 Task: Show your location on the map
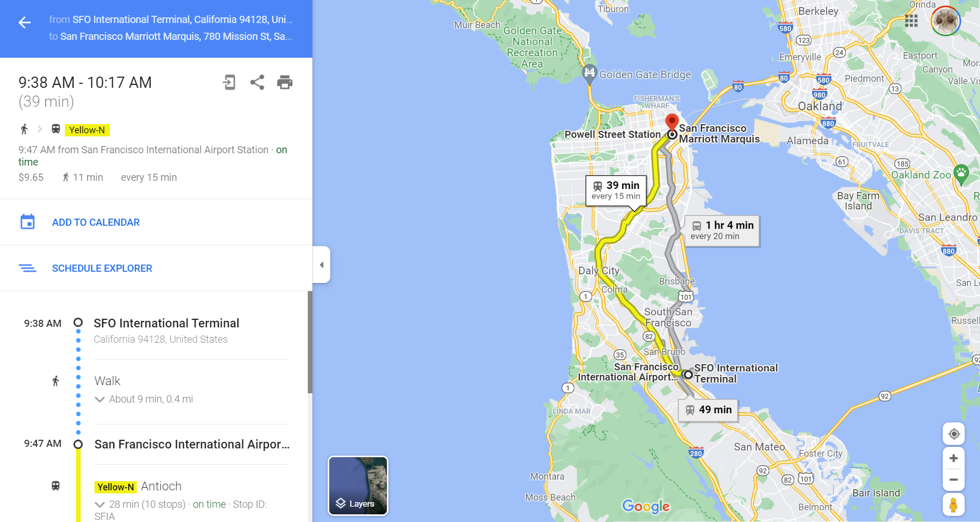tap(953, 434)
